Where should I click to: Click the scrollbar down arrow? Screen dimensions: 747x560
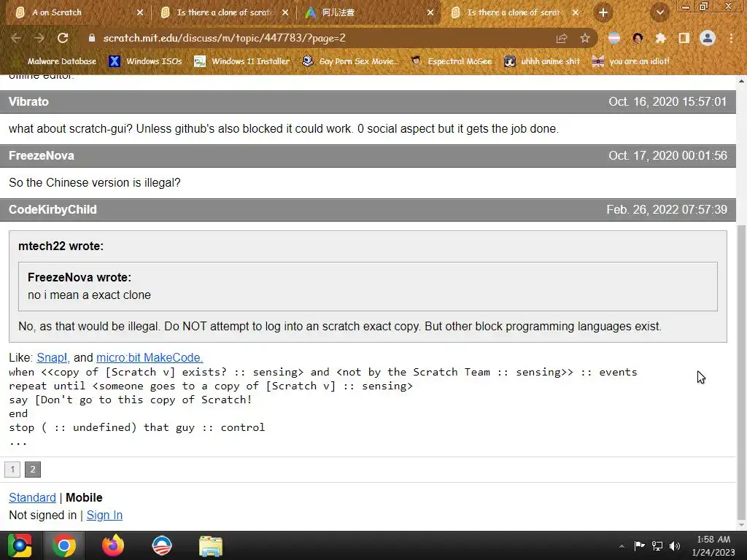click(741, 525)
